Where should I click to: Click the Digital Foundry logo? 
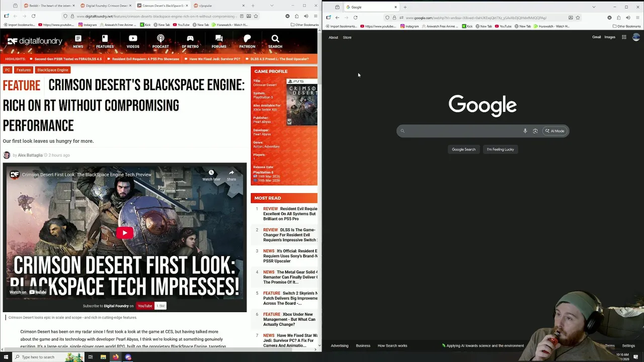pyautogui.click(x=34, y=41)
